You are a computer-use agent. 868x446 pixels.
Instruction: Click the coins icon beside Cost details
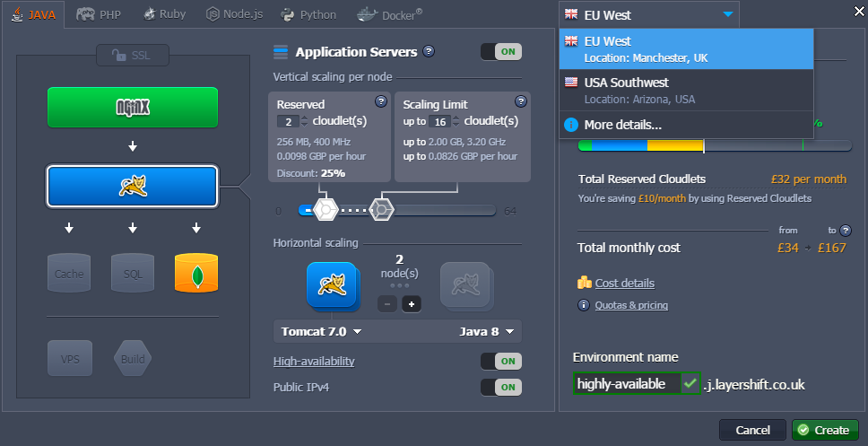(585, 283)
